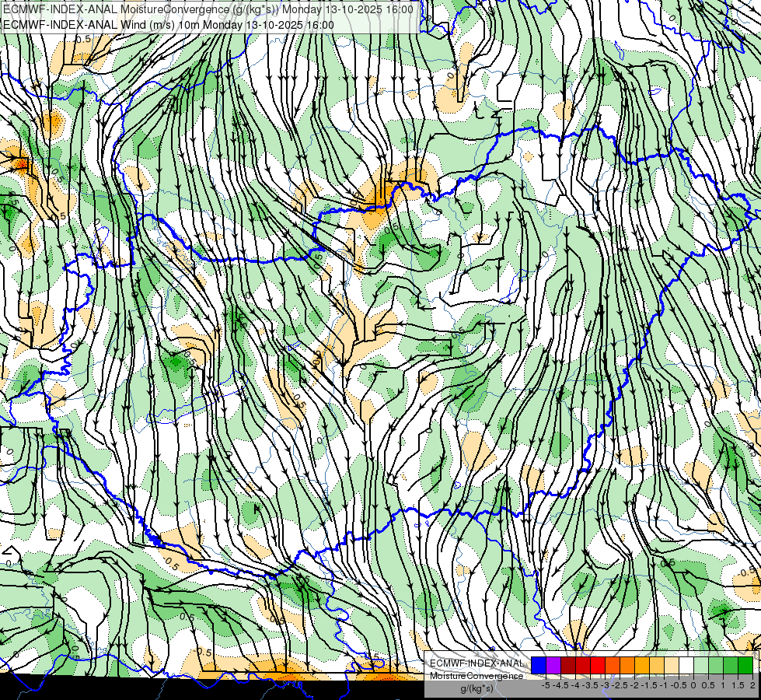Click the -5 tick label on legend
The height and width of the screenshot is (700, 761).
(546, 685)
